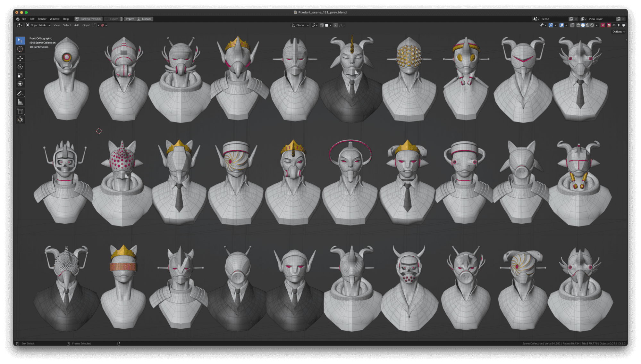Open the Global transform orientation dropdown
Viewport: 641px width, 364px height.
click(x=300, y=25)
